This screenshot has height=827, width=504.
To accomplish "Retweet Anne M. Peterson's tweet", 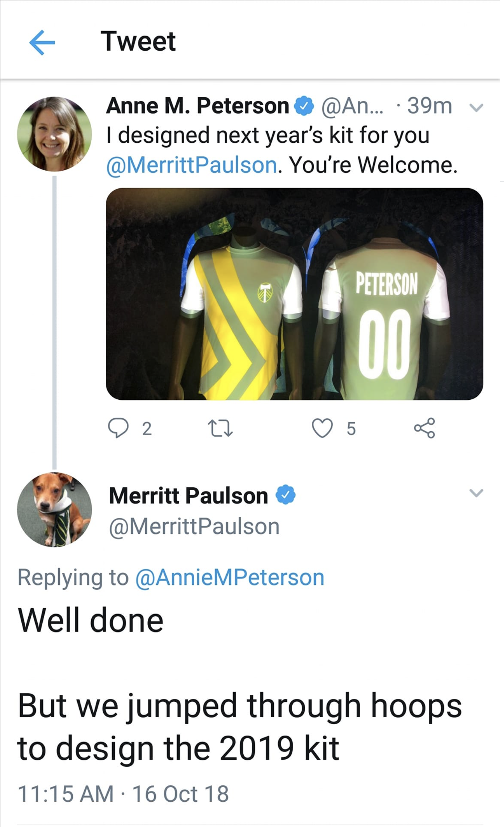I will coord(221,428).
